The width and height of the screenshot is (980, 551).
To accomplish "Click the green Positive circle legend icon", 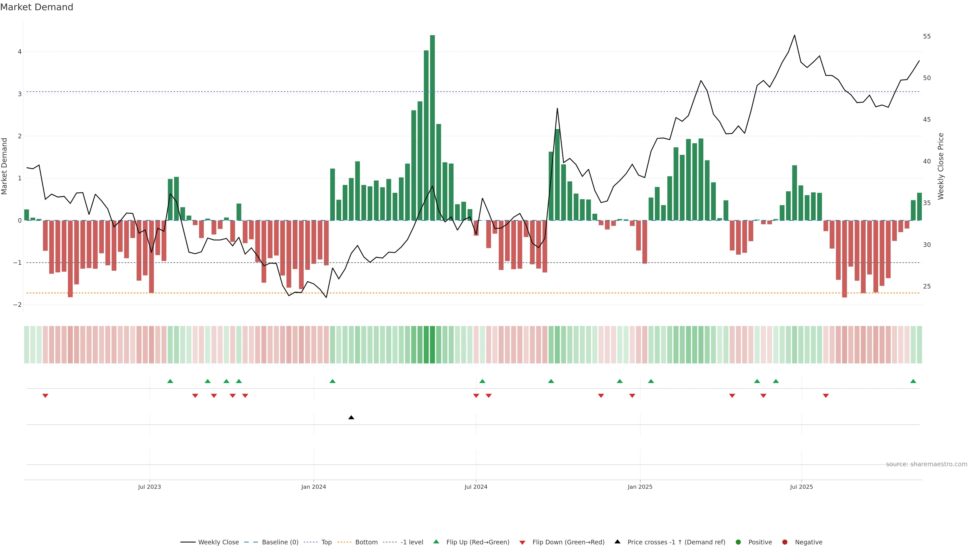I will (738, 542).
